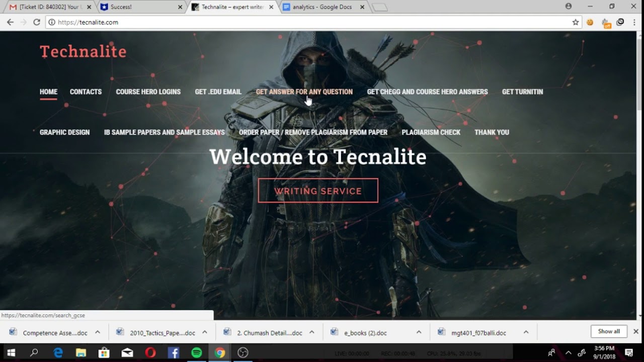Open new tab button
The image size is (644, 362).
[380, 7]
